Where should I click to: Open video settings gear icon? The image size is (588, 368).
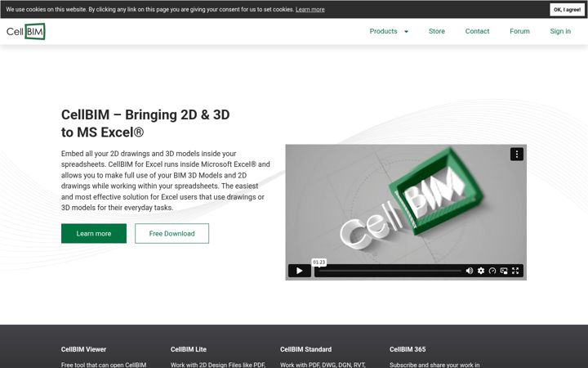tap(481, 271)
